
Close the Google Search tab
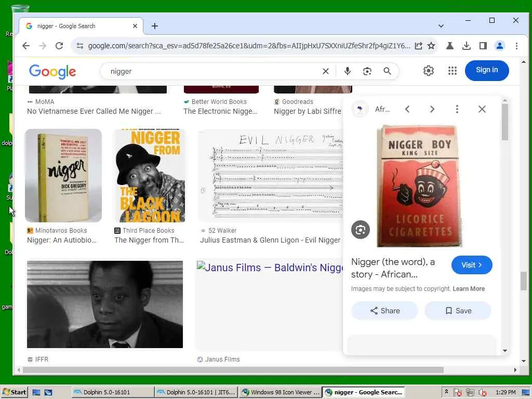[135, 26]
